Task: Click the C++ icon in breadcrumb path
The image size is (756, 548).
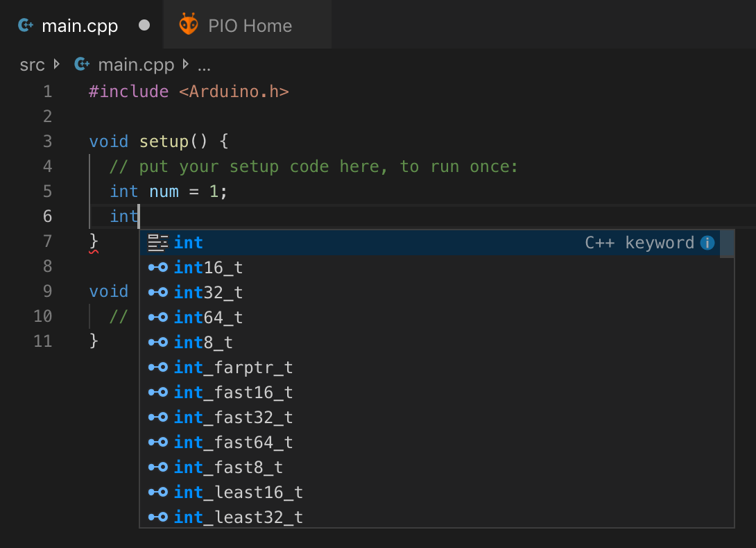Action: coord(82,65)
